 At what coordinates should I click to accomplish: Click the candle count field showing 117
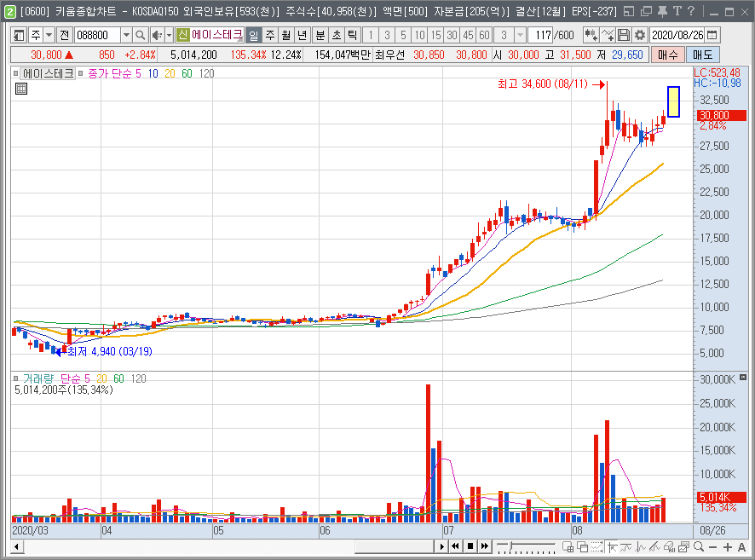point(541,35)
